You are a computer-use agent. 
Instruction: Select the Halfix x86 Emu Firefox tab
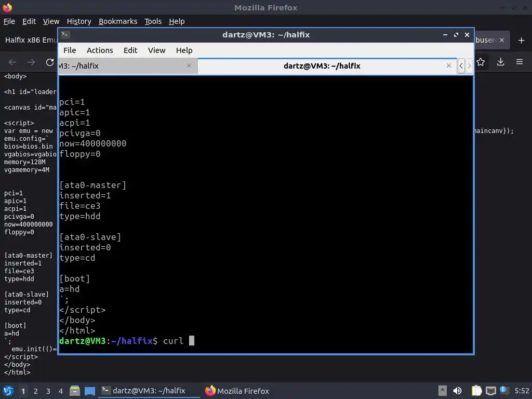click(x=31, y=40)
